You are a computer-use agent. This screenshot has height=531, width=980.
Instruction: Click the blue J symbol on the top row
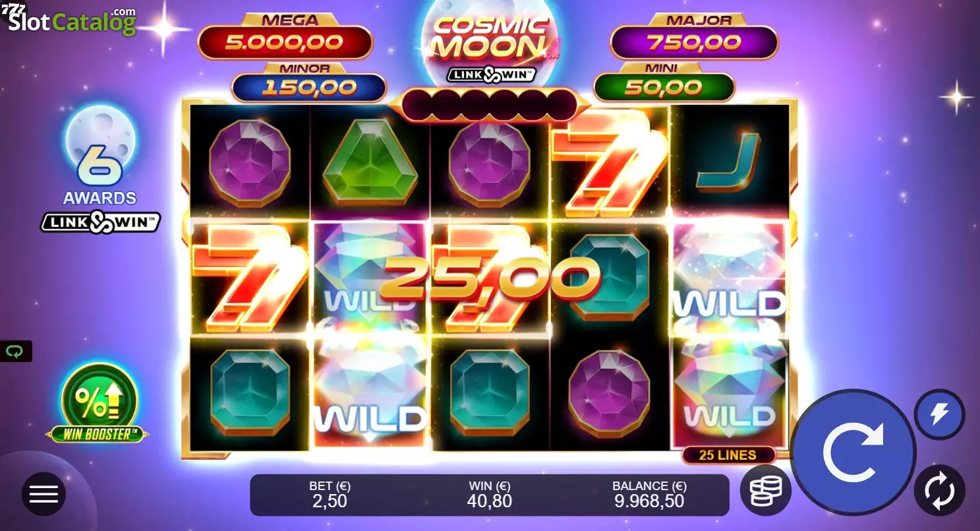pyautogui.click(x=728, y=162)
